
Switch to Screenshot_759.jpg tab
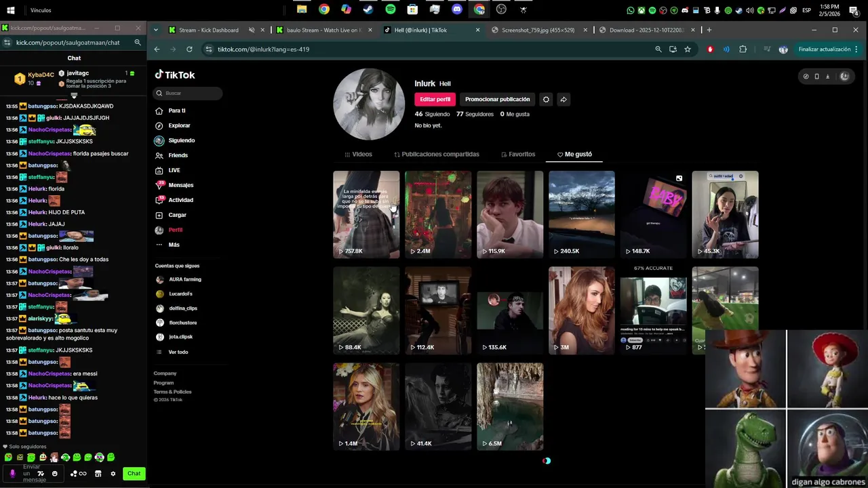(x=538, y=30)
